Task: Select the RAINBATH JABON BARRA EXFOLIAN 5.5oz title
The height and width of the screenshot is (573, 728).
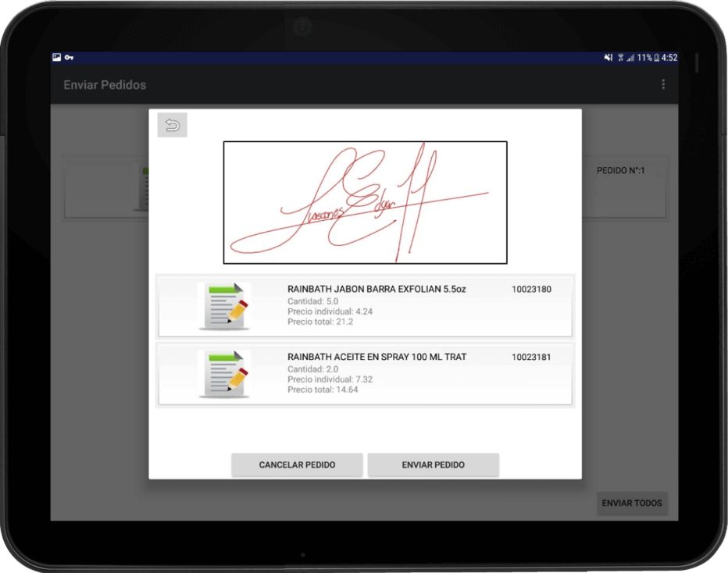Action: [376, 290]
